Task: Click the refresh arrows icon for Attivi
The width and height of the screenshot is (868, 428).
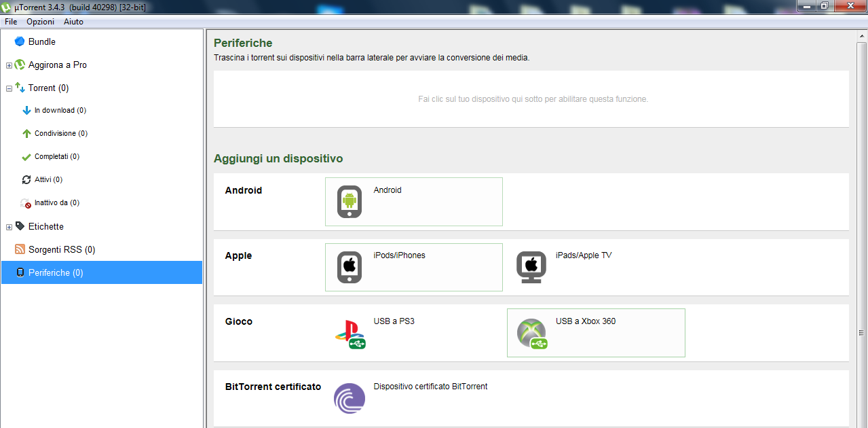Action: (x=26, y=180)
